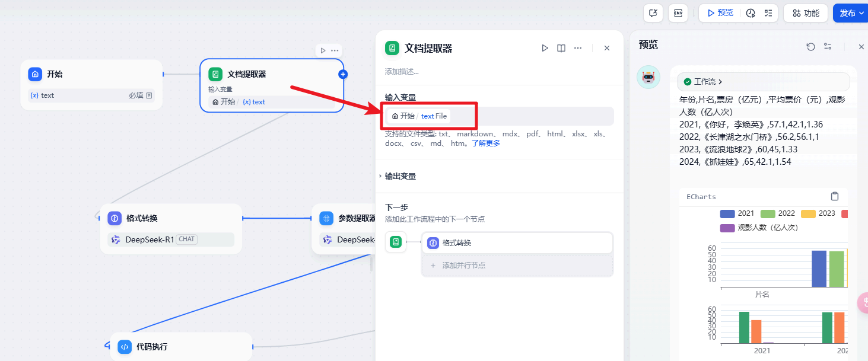
Task: Expand the 工作流 workflow status chevron
Action: click(x=720, y=82)
